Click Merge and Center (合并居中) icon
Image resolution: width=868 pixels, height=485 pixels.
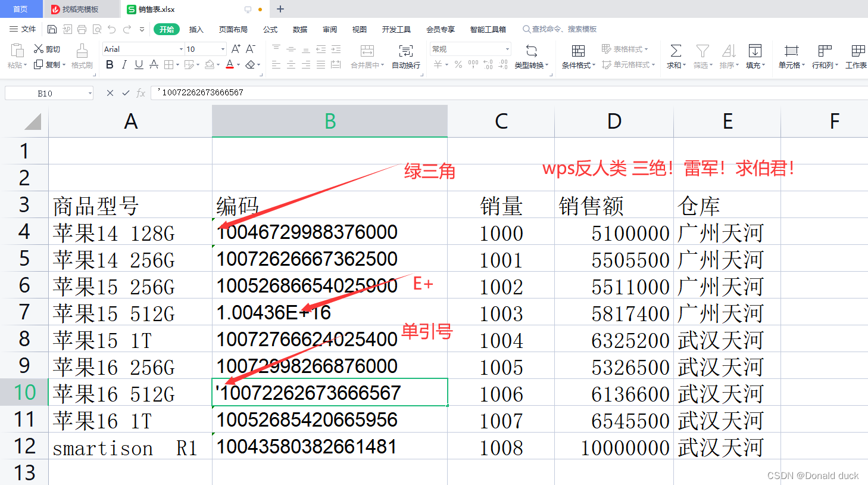pos(367,51)
